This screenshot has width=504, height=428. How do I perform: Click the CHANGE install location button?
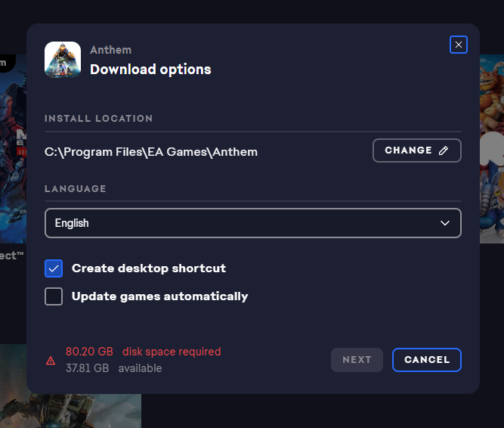click(x=417, y=150)
